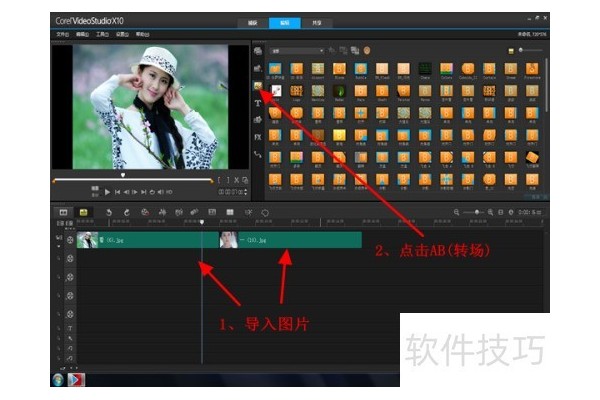
Task: Open the Motion Tracking tool
Action: (x=194, y=212)
